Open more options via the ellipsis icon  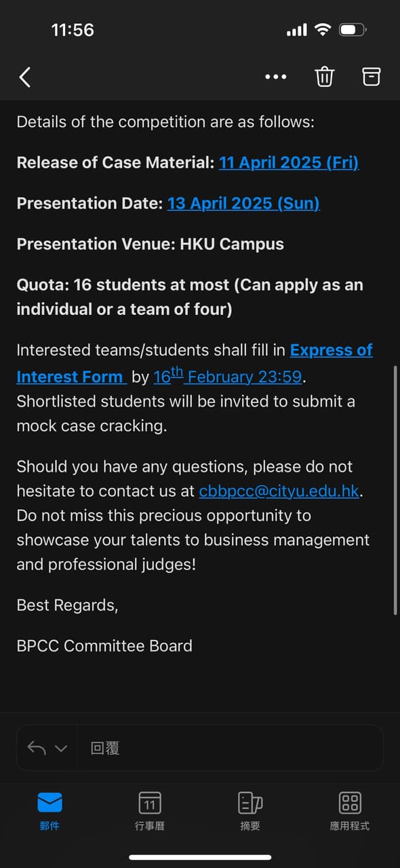coord(275,77)
